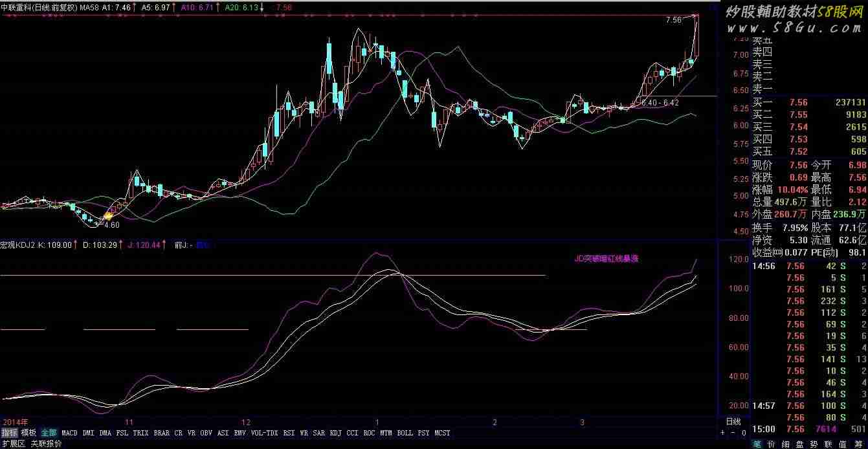868x449 pixels.
Task: Click the 买三 bid row at 7.54
Action: tap(809, 127)
